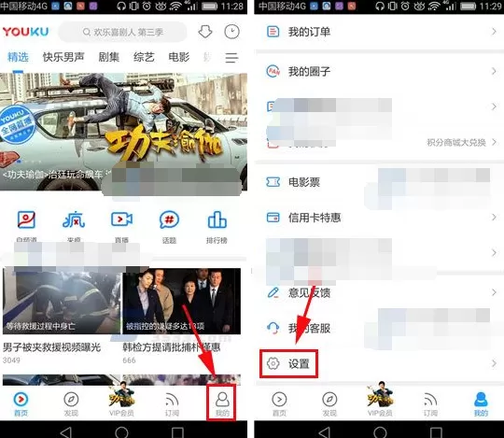Tap the 我的圈子 fan circle icon

pos(273,71)
